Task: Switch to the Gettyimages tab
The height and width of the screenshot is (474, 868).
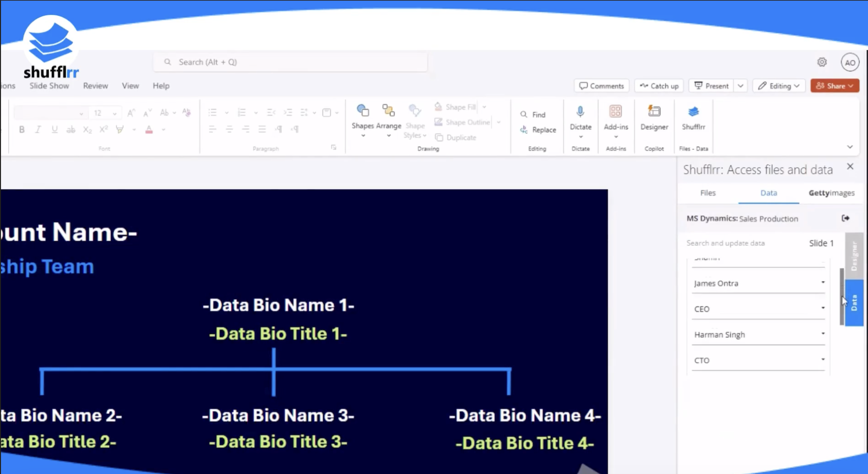Action: [x=831, y=193]
